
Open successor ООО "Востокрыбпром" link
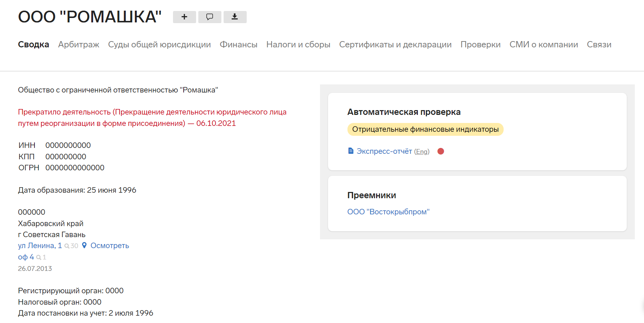[388, 212]
